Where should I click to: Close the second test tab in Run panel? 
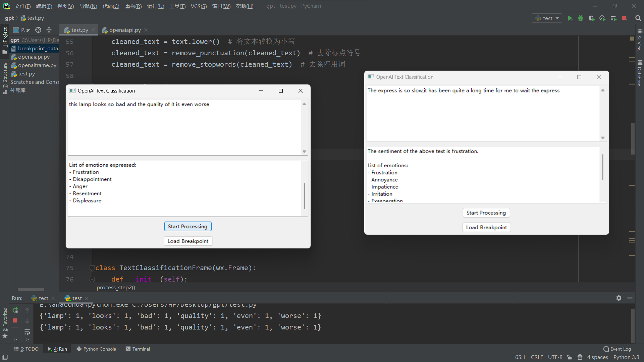coord(87,298)
